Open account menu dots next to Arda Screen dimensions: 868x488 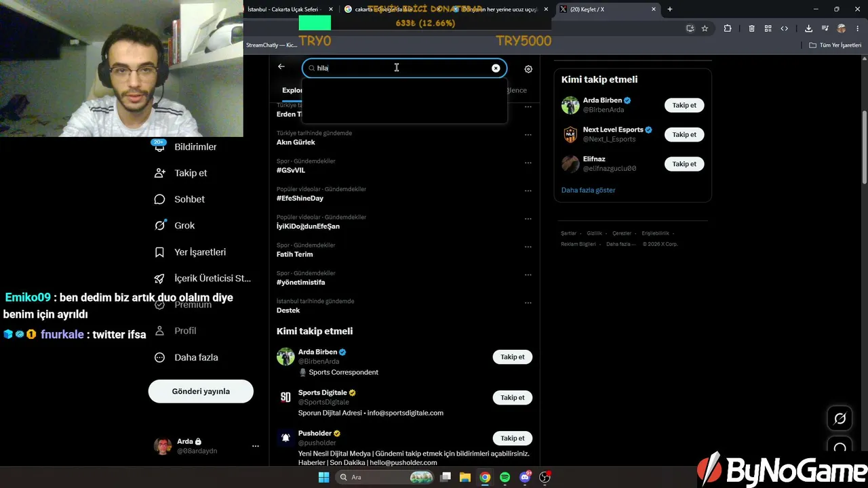(x=256, y=446)
